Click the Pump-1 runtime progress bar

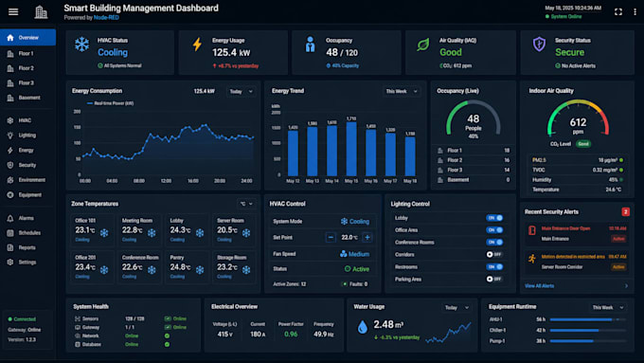pos(588,341)
